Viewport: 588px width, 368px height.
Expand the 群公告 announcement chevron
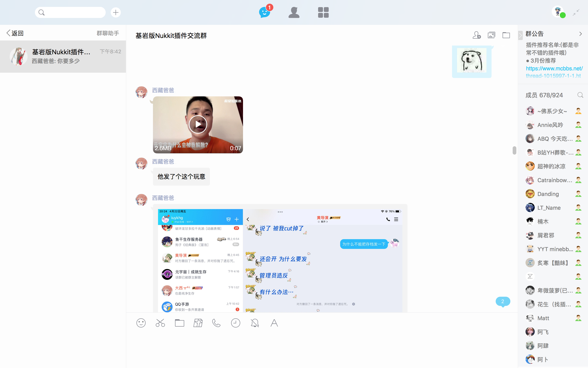click(580, 34)
